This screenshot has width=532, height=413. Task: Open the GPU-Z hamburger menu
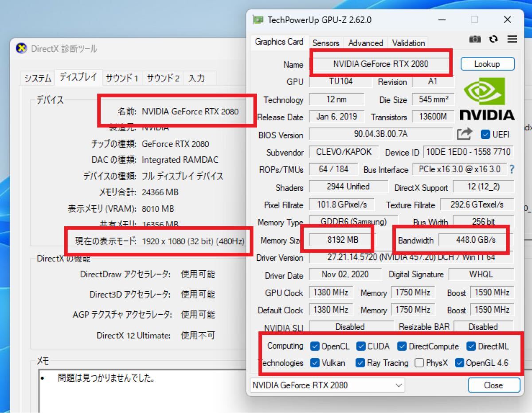[512, 39]
